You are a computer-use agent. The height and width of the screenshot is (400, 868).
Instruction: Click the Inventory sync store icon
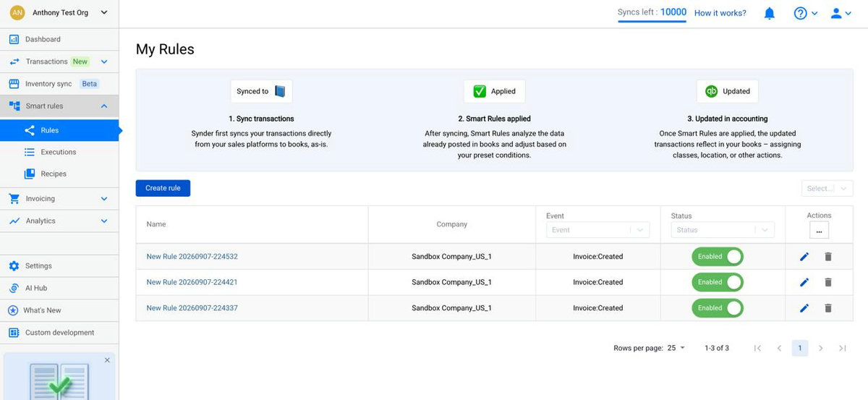pyautogui.click(x=14, y=84)
